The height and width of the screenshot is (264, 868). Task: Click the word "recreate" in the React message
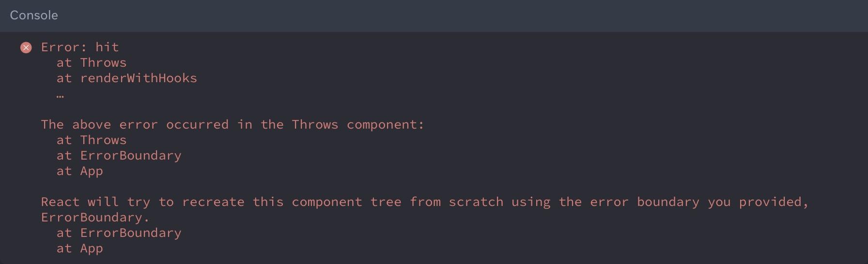pyautogui.click(x=213, y=202)
